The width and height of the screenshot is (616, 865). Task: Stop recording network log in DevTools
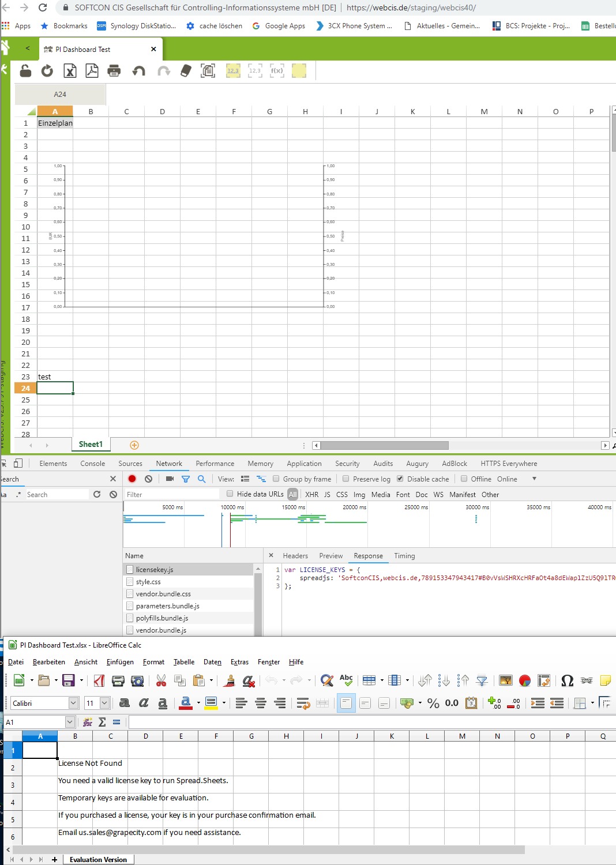132,479
